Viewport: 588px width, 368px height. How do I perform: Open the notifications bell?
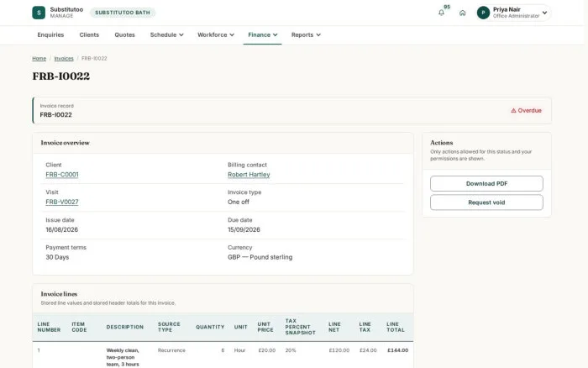point(441,13)
